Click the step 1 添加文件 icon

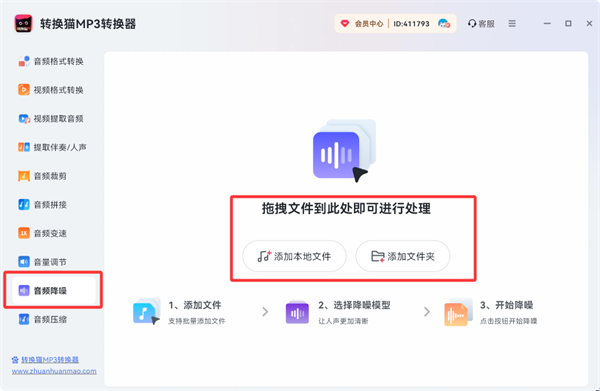(x=147, y=311)
